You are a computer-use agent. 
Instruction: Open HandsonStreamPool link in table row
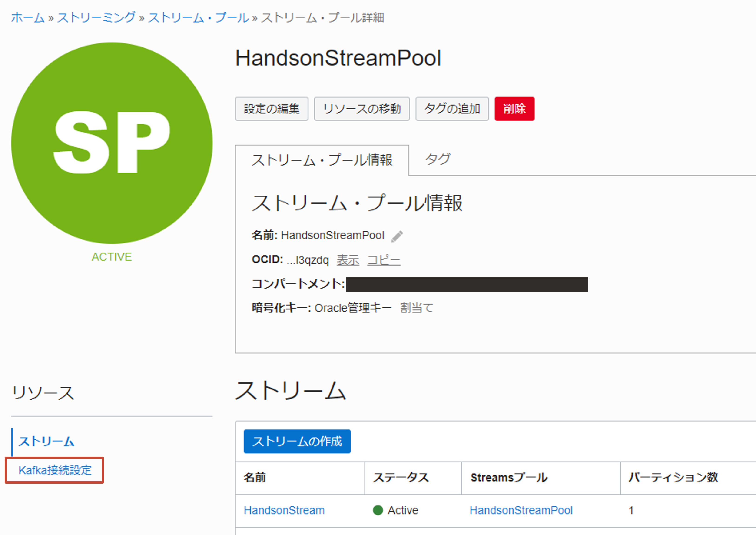[x=521, y=510]
